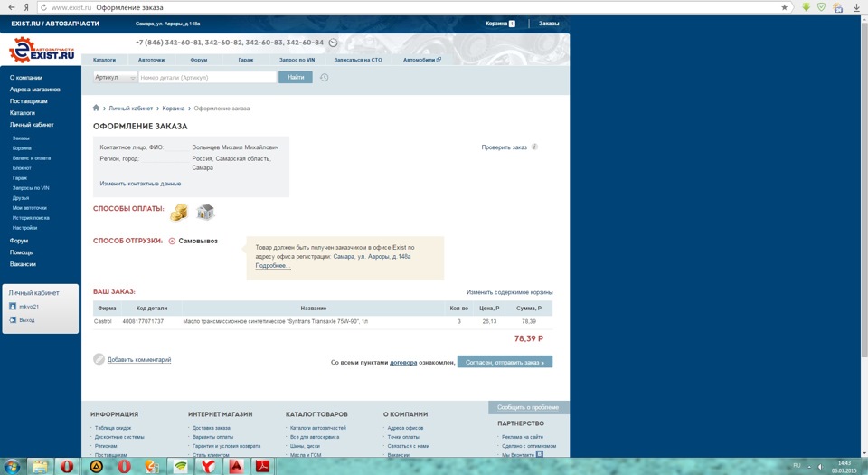The height and width of the screenshot is (475, 868).
Task: Click the Личный кабинет breadcrumb link
Action: [130, 109]
